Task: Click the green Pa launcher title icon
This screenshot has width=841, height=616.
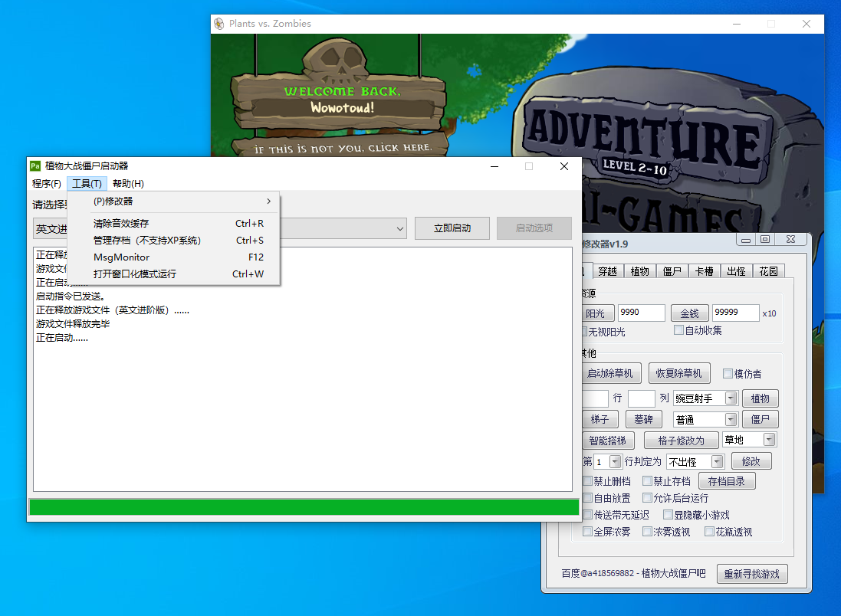Action: [x=34, y=165]
